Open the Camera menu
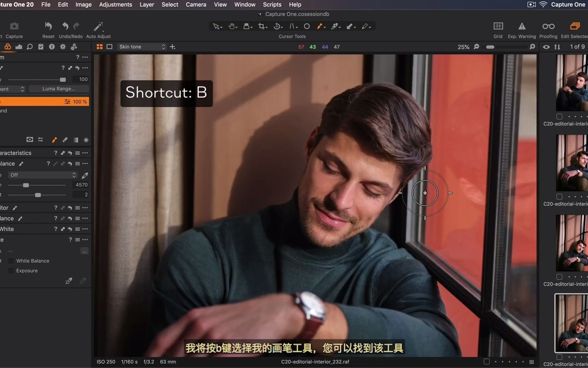Screen dimensions: 588x368 (x=196, y=4)
